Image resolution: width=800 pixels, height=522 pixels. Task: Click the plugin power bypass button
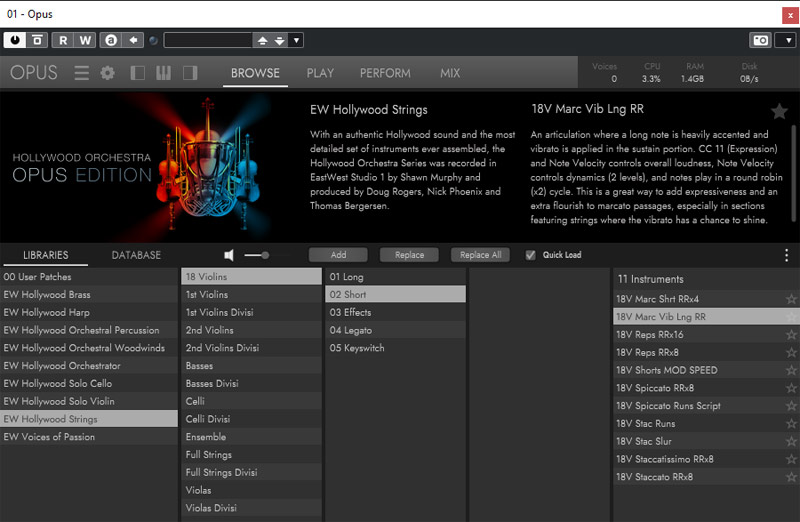14,40
